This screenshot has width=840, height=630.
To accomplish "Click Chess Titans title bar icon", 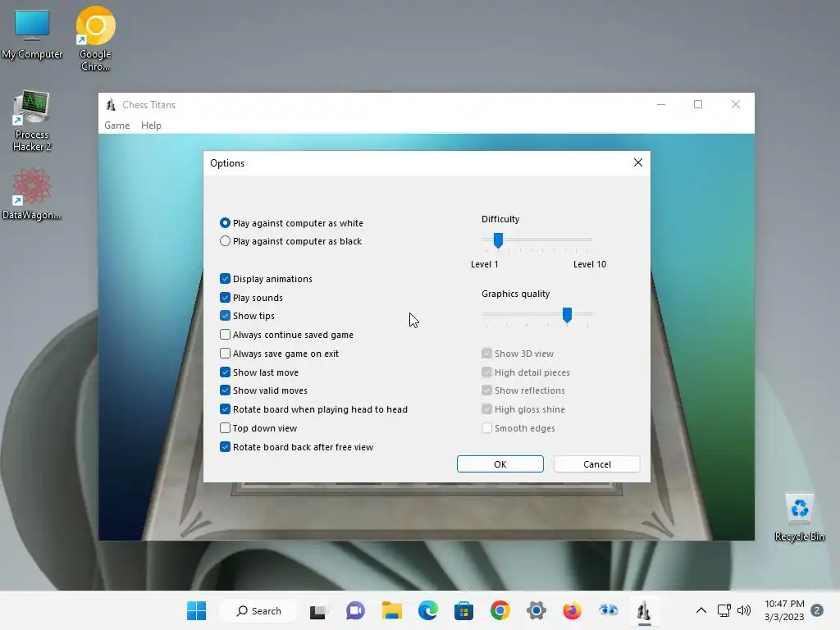I will 111,105.
